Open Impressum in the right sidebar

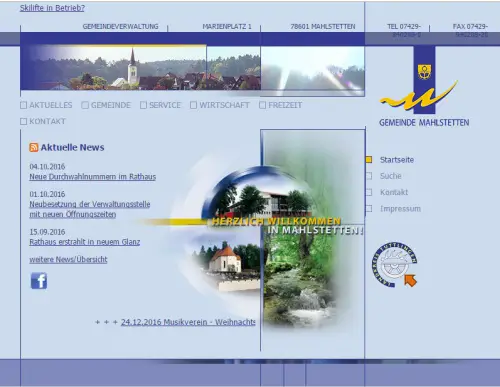(x=400, y=209)
